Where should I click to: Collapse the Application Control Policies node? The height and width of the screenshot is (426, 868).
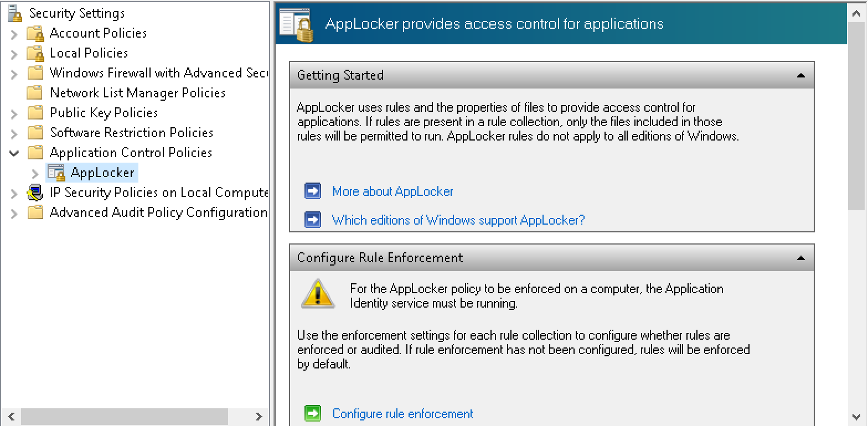[x=14, y=153]
